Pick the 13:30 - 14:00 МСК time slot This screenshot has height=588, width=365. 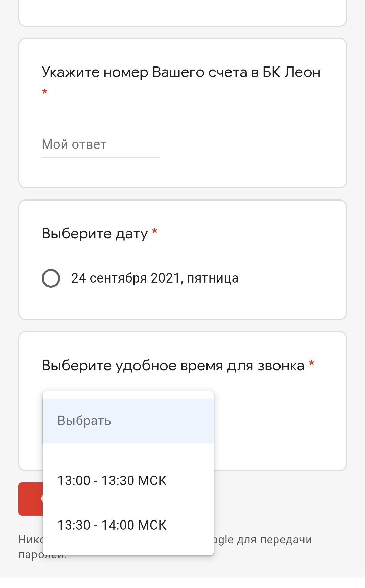112,525
